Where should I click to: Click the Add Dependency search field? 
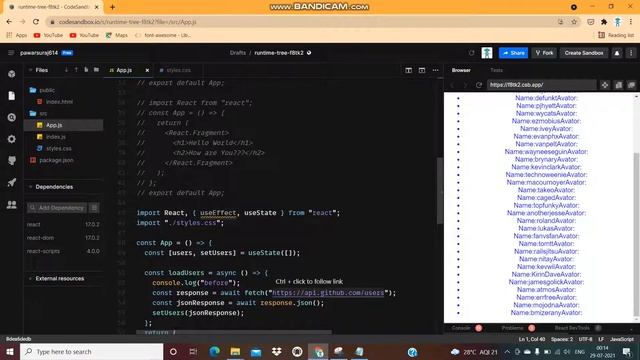57,208
